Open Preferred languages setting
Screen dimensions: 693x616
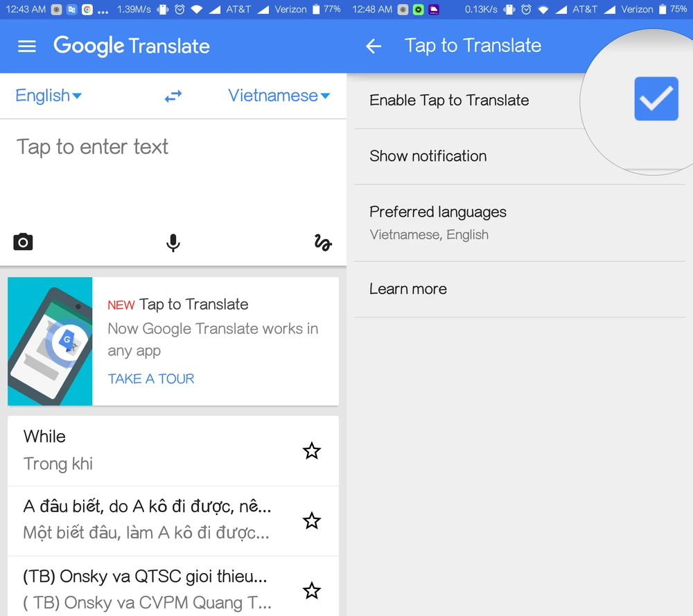pyautogui.click(x=519, y=223)
